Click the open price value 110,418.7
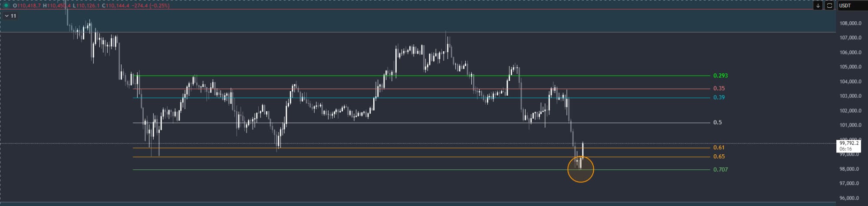 click(x=29, y=6)
